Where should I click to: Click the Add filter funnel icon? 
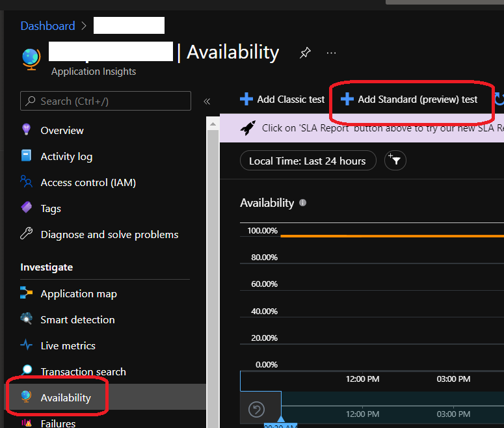[395, 161]
